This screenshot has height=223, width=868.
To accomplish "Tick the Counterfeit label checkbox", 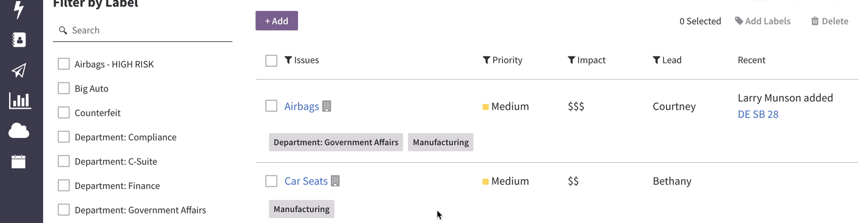I will tap(64, 112).
